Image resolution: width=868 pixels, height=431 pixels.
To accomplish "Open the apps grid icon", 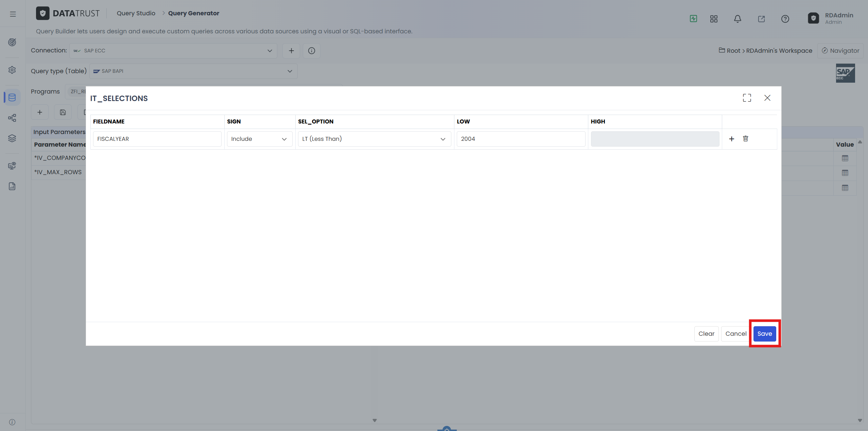I will point(714,19).
